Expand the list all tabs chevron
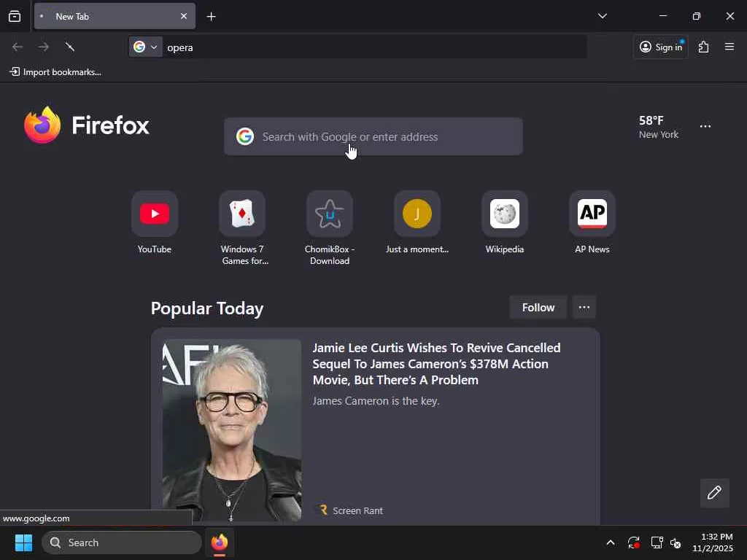 tap(602, 16)
